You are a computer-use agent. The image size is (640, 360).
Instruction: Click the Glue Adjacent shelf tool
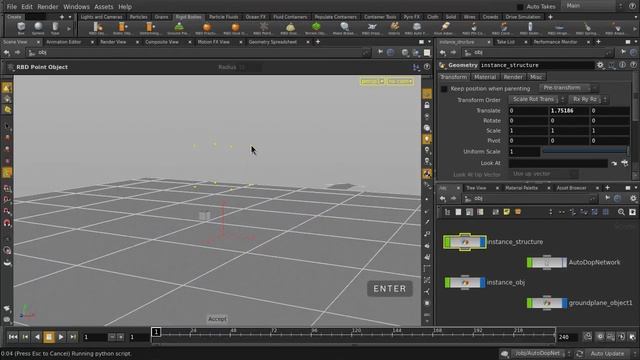coord(444,28)
